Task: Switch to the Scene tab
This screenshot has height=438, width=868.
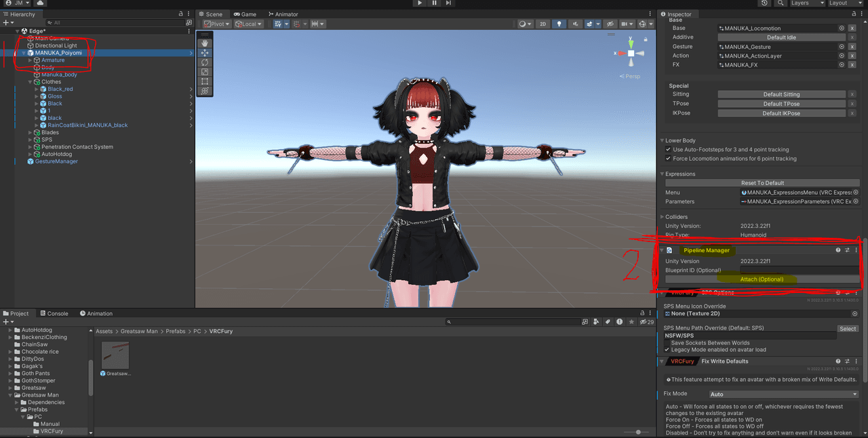Action: pyautogui.click(x=211, y=14)
